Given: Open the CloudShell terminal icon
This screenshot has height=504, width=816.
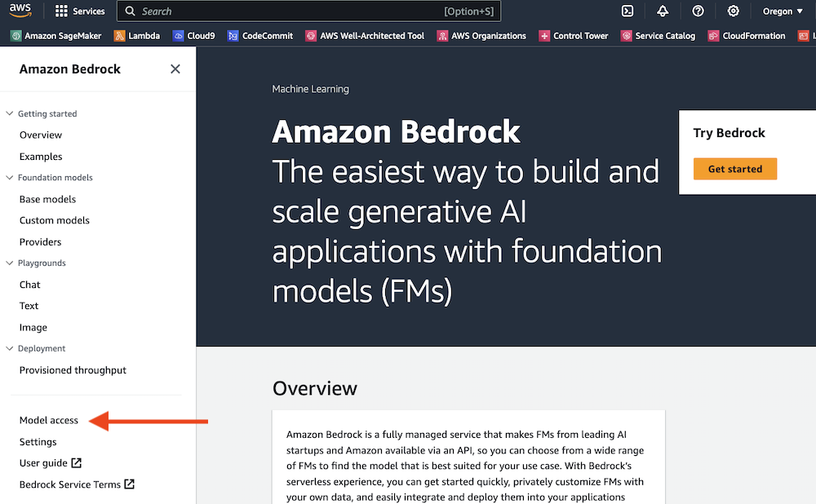Looking at the screenshot, I should coord(628,11).
